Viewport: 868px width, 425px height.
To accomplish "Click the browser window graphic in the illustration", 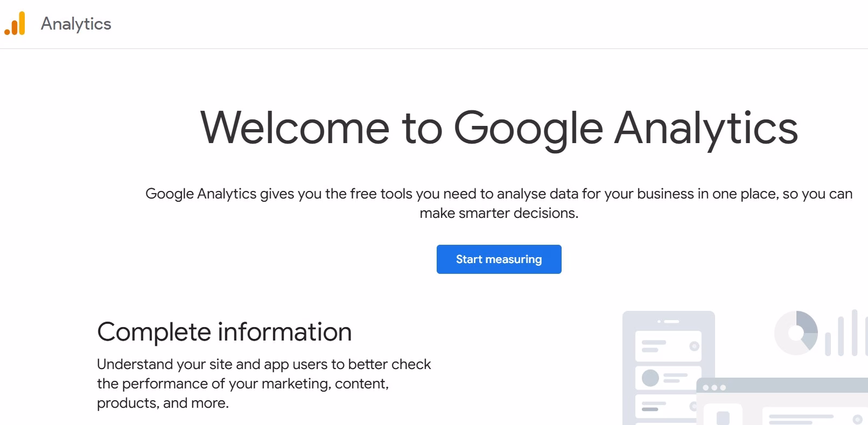I will pos(781,401).
